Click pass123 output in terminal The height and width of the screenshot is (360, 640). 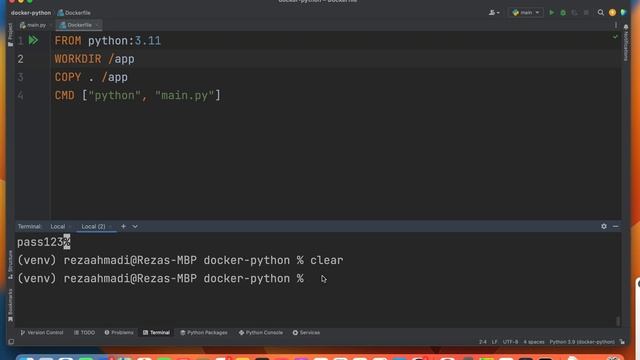tap(40, 242)
